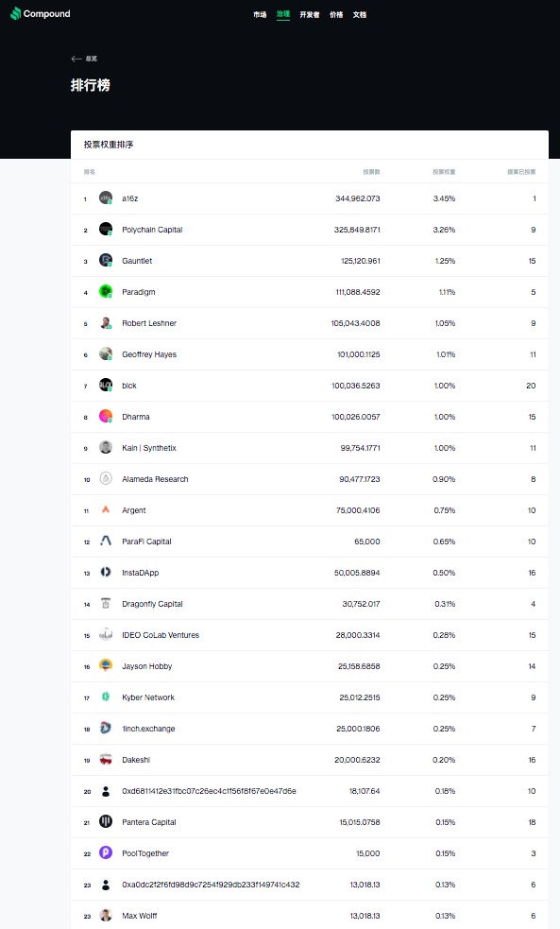The width and height of the screenshot is (560, 929).
Task: Click Polychain Capital's black avatar
Action: pyautogui.click(x=106, y=230)
